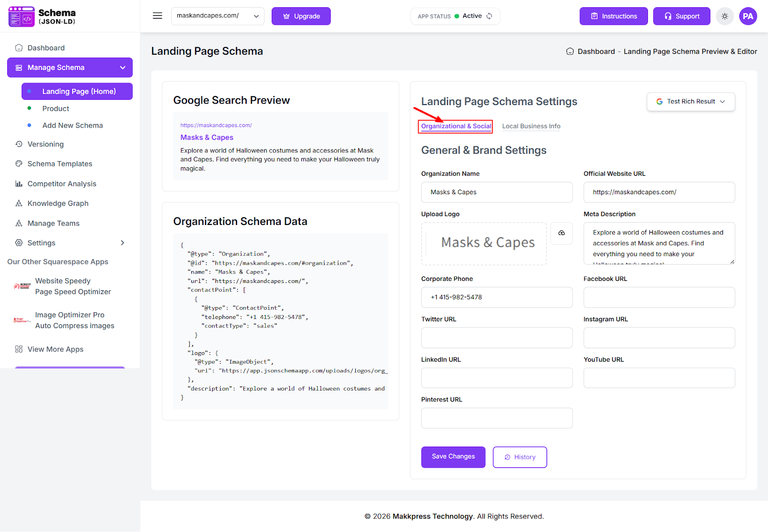768x532 pixels.
Task: Click the hamburger menu icon
Action: [157, 16]
